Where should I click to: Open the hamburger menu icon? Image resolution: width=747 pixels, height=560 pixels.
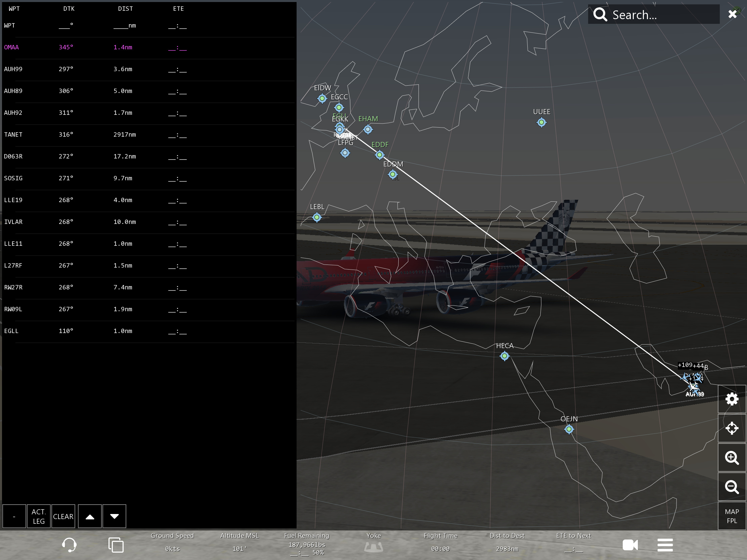[665, 545]
